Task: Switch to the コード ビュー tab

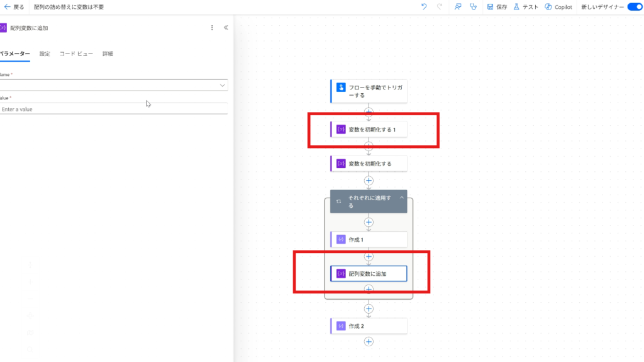Action: (76, 54)
